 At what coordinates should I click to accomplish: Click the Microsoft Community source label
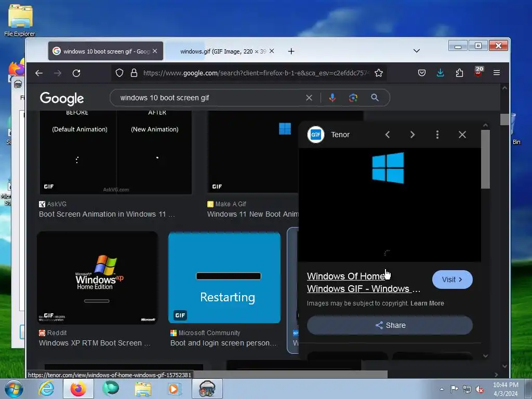(x=205, y=333)
